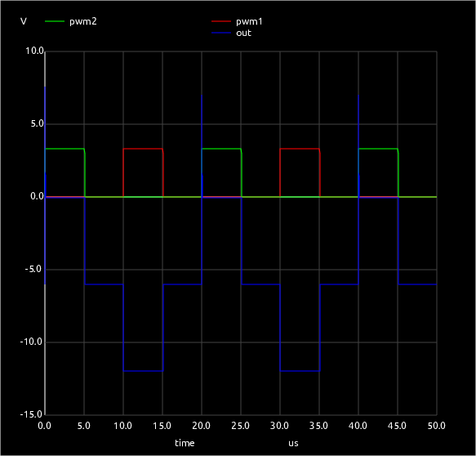Click the -10.0 y-axis tick label
Screen dimensions: 476x456
(31, 342)
